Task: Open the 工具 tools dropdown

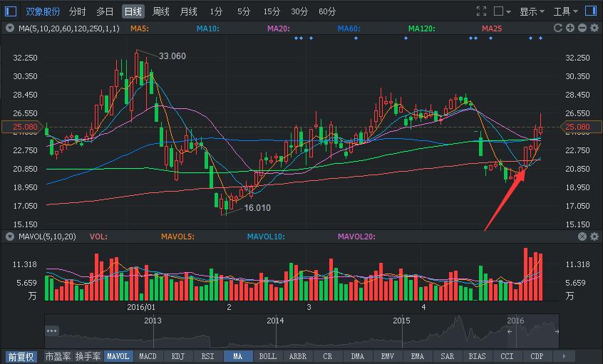Action: [x=566, y=11]
